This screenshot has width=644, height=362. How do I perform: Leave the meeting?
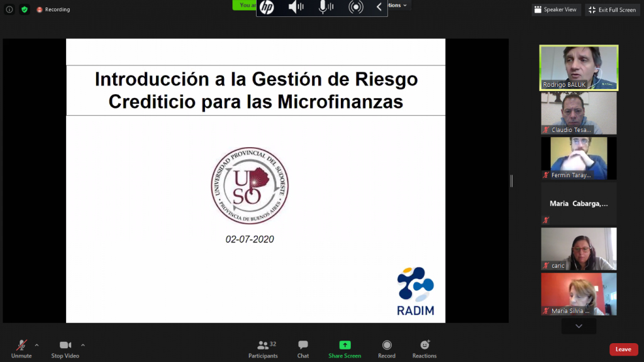pyautogui.click(x=623, y=349)
